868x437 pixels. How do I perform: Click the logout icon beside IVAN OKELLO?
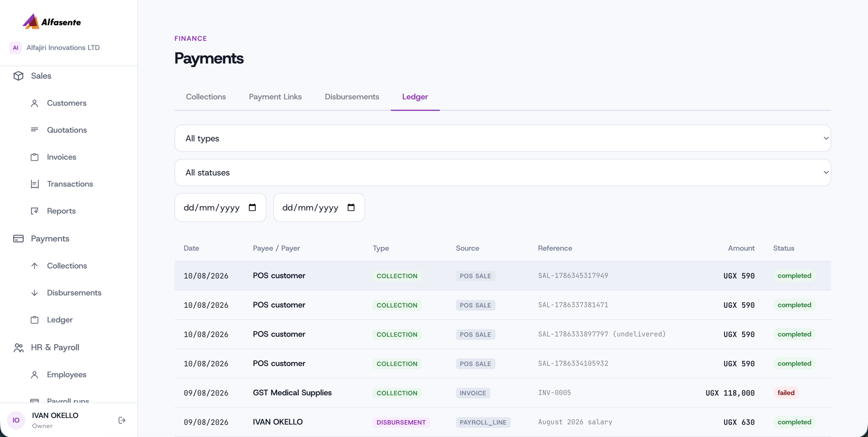click(x=122, y=420)
